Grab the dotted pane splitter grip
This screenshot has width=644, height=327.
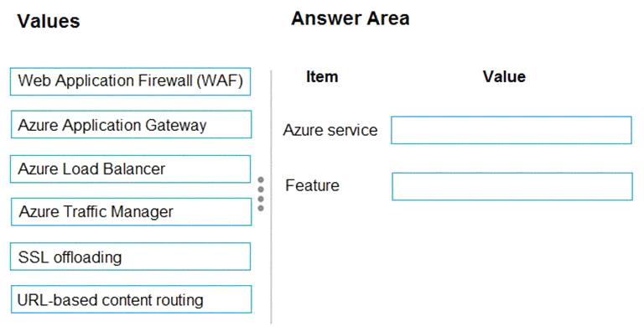coord(261,194)
